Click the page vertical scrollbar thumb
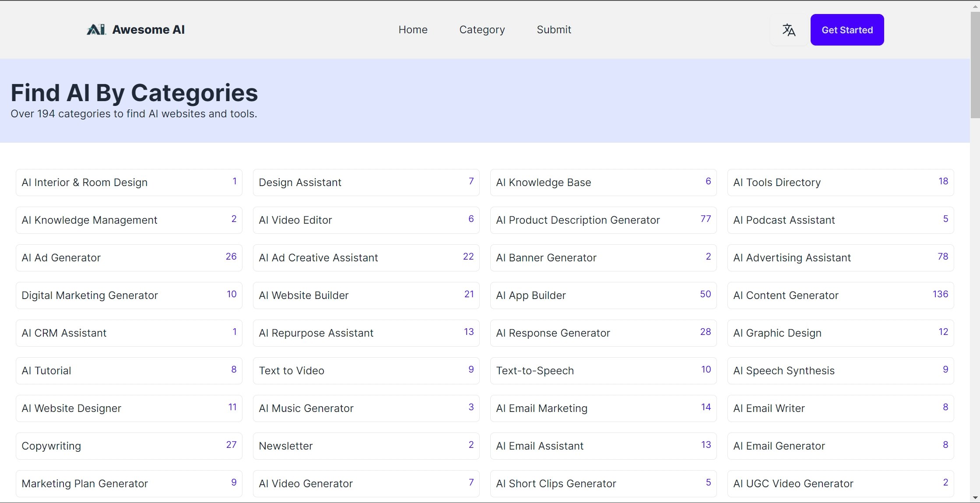Screen dimensions: 980x503 pyautogui.click(x=975, y=66)
